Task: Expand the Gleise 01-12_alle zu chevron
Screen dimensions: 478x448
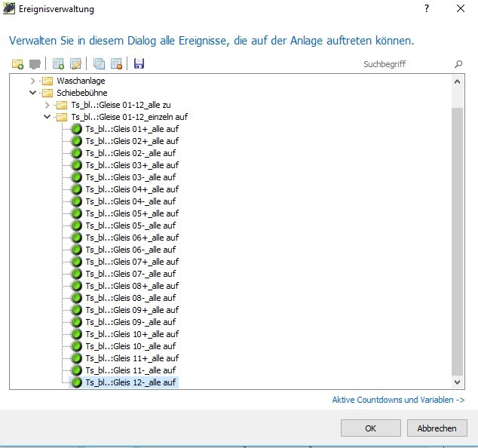Action: [x=47, y=105]
